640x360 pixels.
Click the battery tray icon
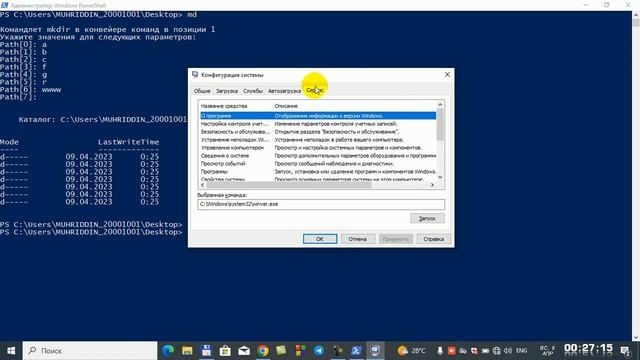point(485,351)
